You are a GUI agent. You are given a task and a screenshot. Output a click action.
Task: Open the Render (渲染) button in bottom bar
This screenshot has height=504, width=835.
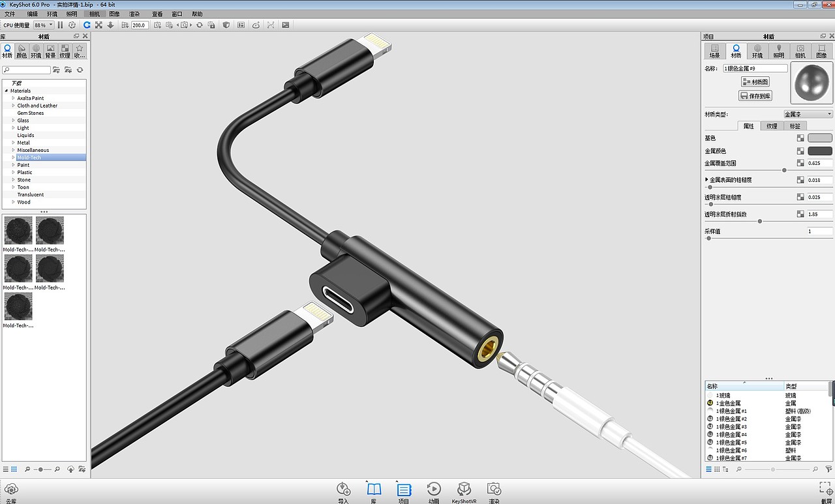(x=494, y=492)
